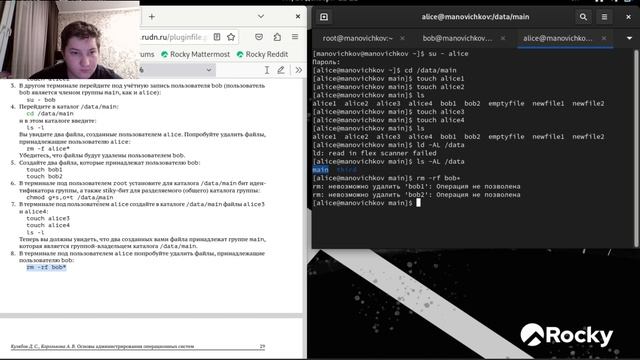Viewport: 640px width, 360px height.
Task: Toggle reader view icon in address bar
Action: 217,37
